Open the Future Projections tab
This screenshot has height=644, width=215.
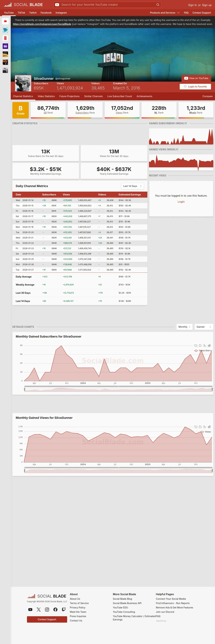tap(69, 96)
